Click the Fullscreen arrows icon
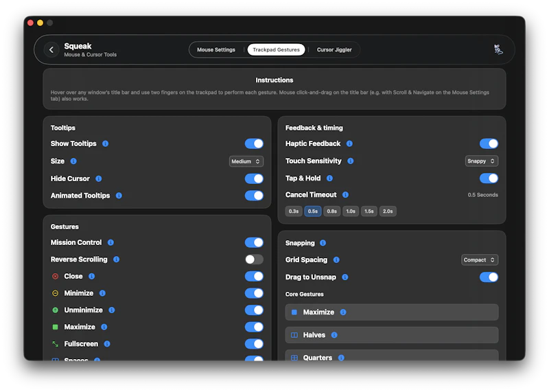549x392 pixels. pyautogui.click(x=56, y=344)
